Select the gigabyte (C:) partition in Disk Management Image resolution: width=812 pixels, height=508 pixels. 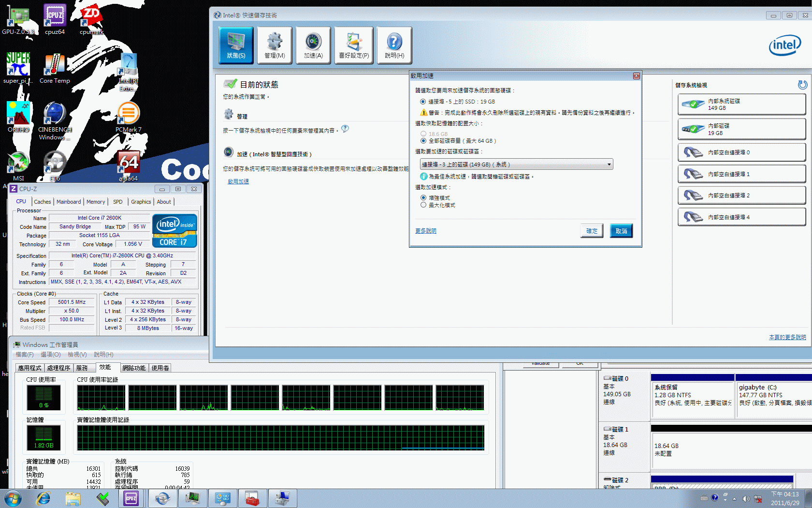click(773, 396)
